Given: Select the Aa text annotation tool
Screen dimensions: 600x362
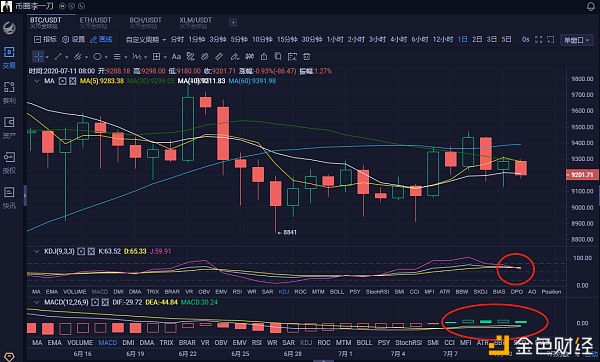Looking at the screenshot, I should tap(176, 57).
